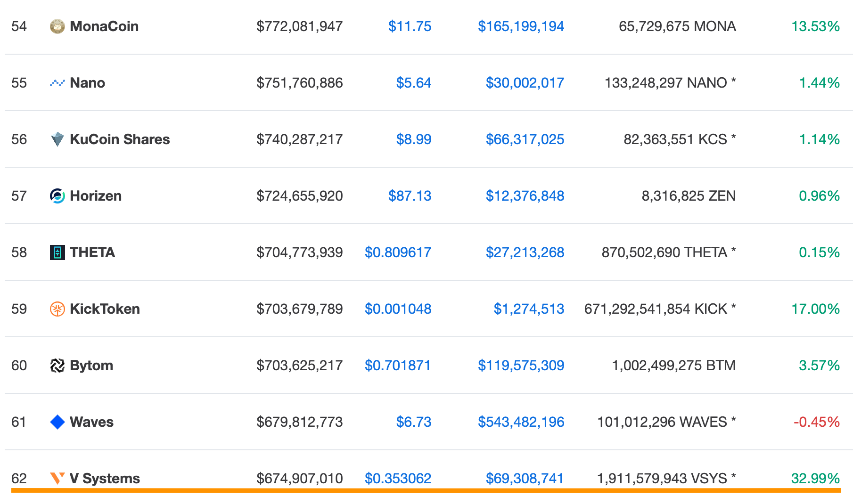Click Waves price $6.73
The image size is (853, 504).
tap(414, 422)
